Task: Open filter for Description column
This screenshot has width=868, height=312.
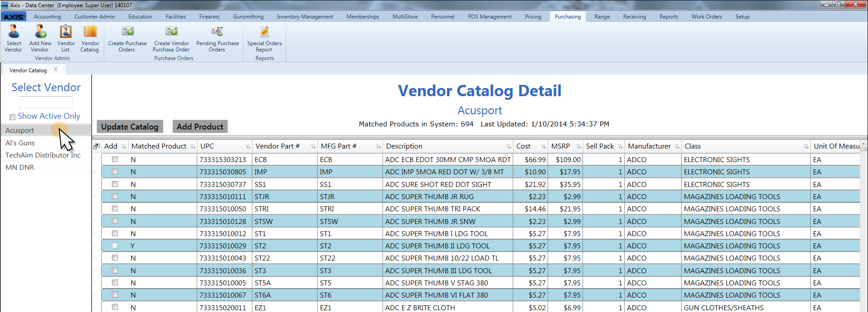Action: [509, 147]
